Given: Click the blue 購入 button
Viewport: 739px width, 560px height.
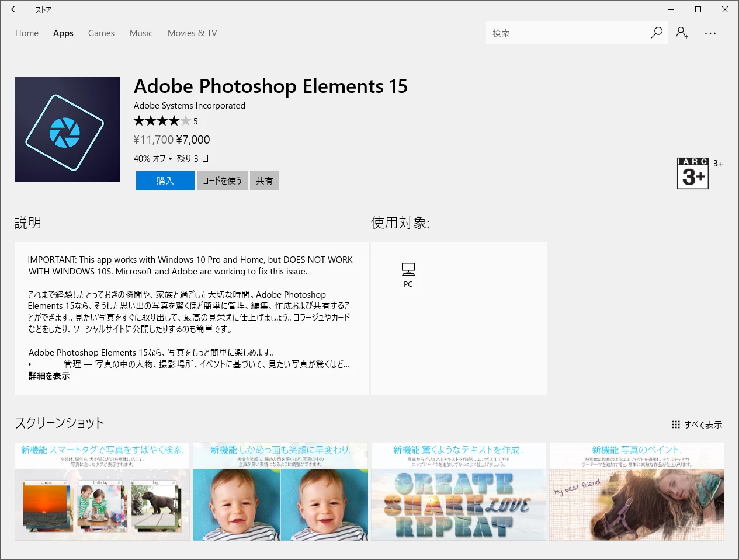Looking at the screenshot, I should click(165, 180).
